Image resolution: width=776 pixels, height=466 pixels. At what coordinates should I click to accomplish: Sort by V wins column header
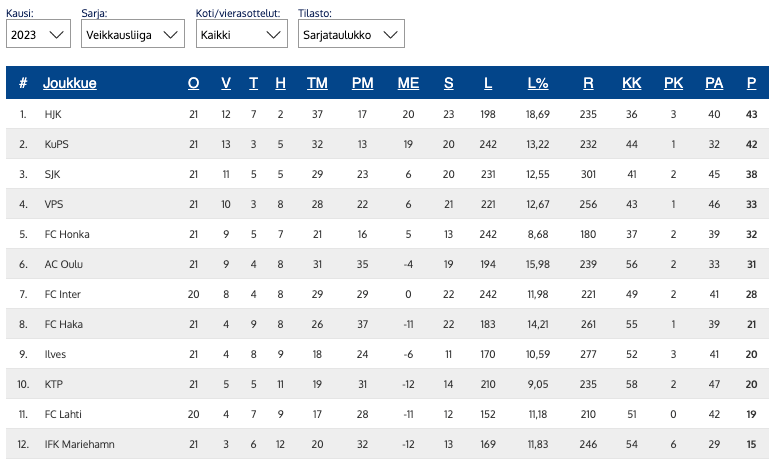coord(226,84)
